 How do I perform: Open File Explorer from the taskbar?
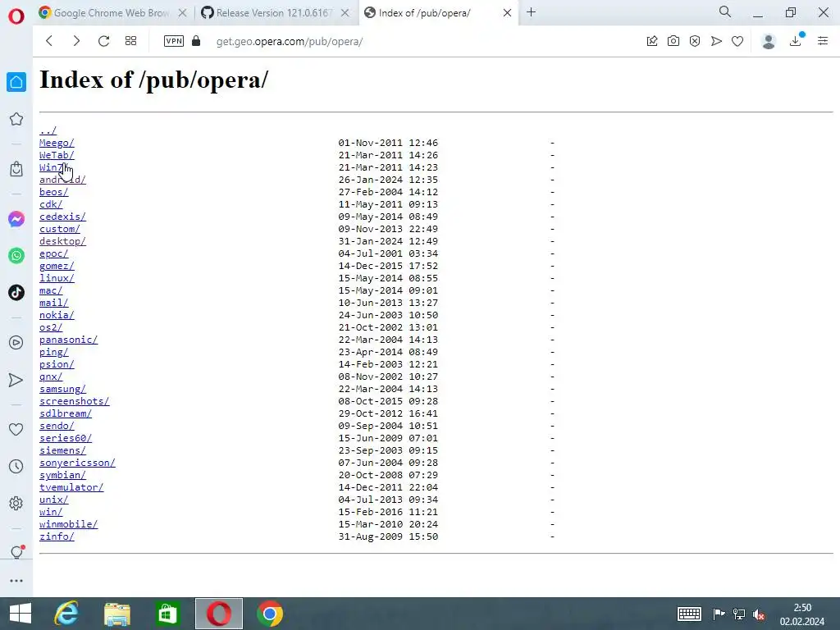pos(117,614)
